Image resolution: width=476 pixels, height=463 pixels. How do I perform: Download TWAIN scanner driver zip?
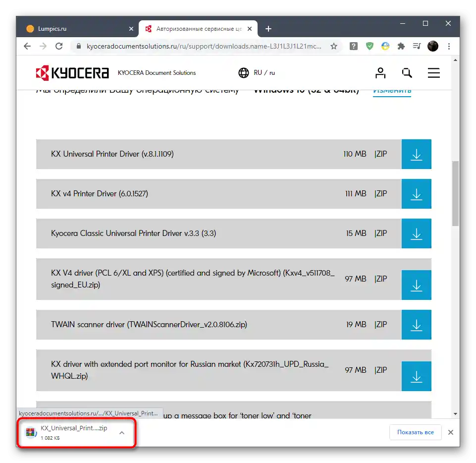(416, 325)
